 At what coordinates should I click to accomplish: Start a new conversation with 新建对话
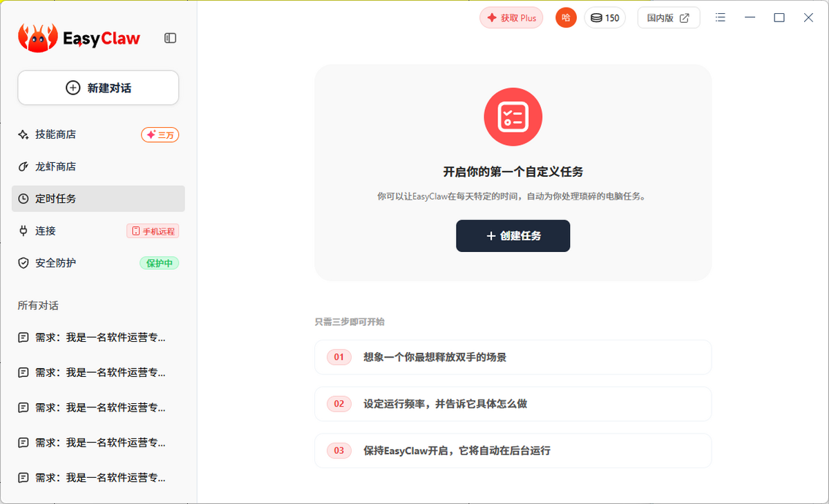98,88
